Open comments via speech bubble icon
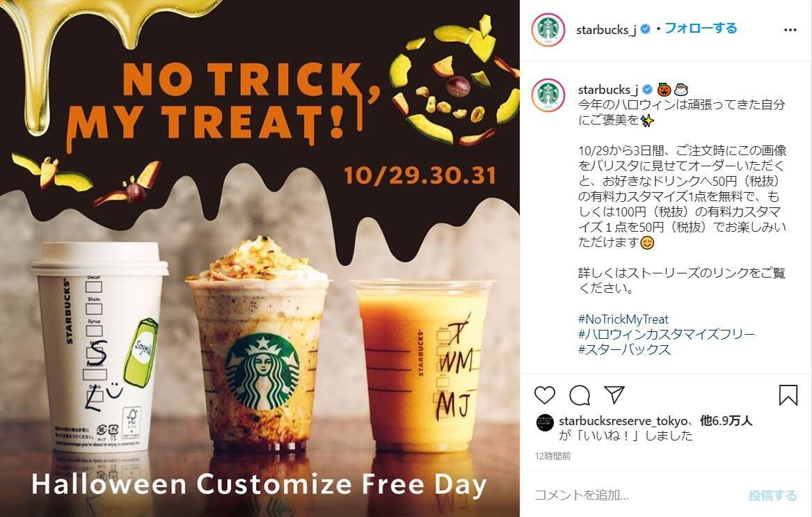812x517 pixels. tap(580, 395)
